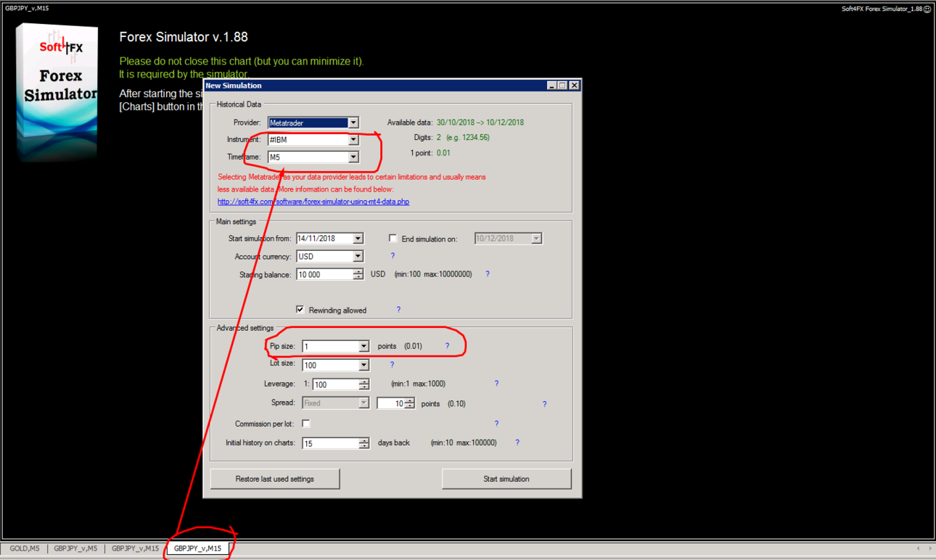Open the End simulation on date dropdown
This screenshot has width=936, height=560.
point(536,239)
